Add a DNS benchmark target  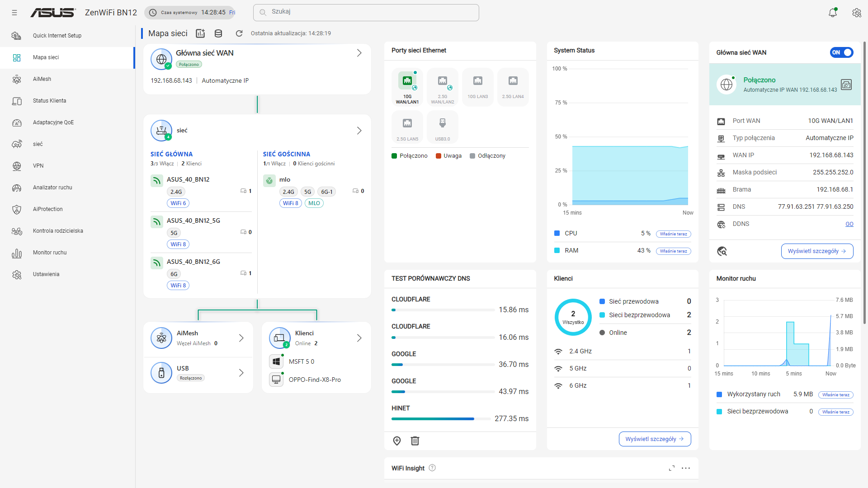pos(397,441)
